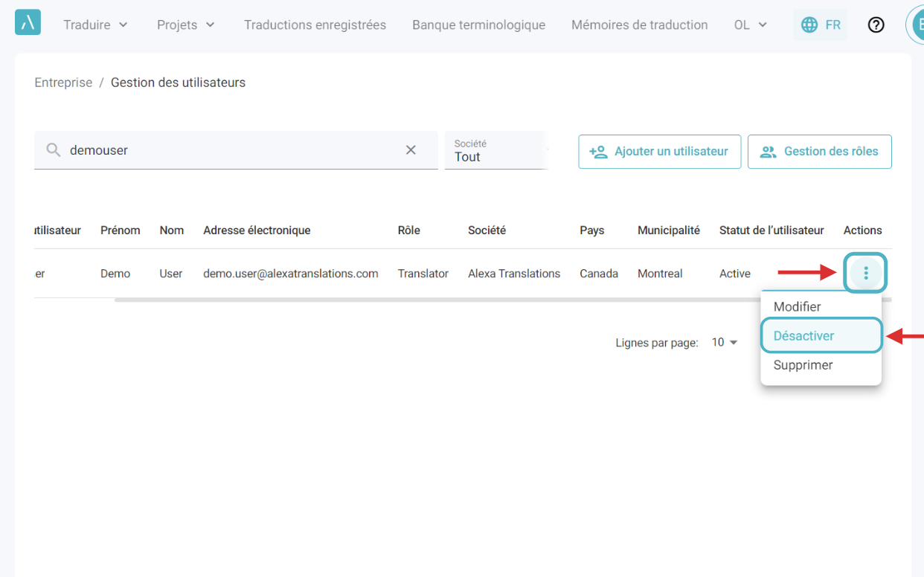Click the Montreal municipality cell
This screenshot has height=577, width=924.
pos(660,274)
